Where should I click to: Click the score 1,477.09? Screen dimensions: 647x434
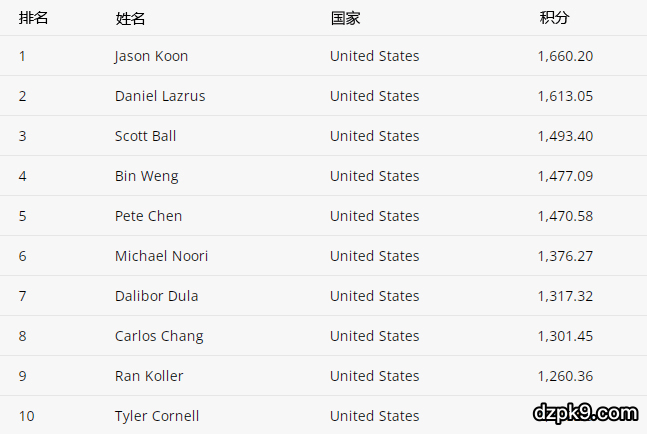(565, 176)
